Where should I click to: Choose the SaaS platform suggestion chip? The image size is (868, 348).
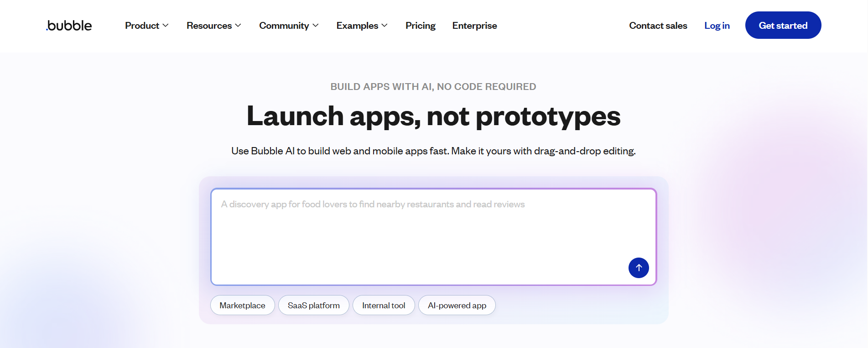(x=313, y=305)
